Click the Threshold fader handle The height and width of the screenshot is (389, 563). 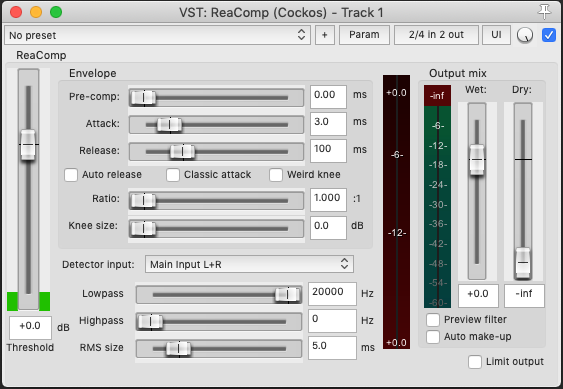pos(28,144)
